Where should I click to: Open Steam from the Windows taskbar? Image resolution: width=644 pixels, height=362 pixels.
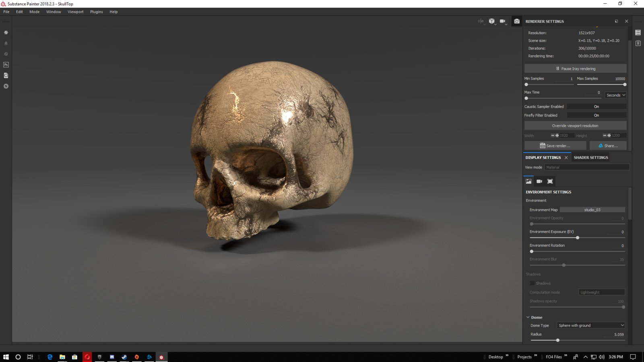124,357
